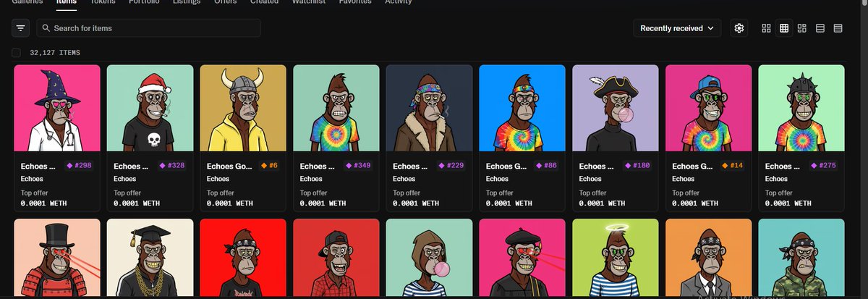Open the camouflage shirt ape thumbnail
The width and height of the screenshot is (868, 299).
[x=802, y=258]
